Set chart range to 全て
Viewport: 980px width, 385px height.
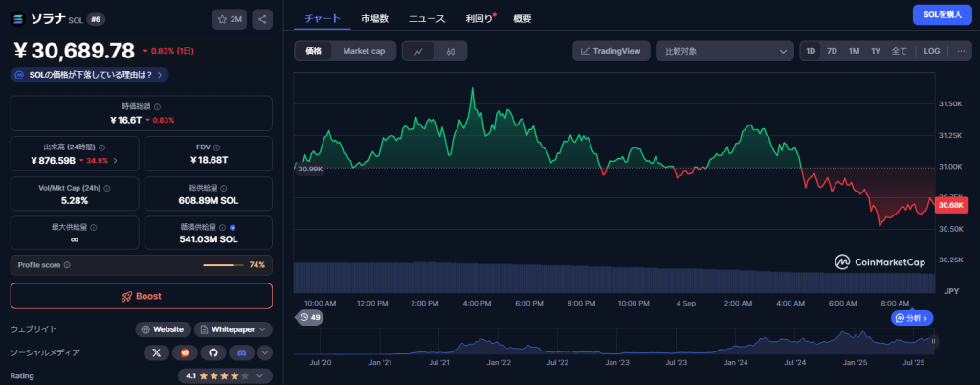point(899,52)
